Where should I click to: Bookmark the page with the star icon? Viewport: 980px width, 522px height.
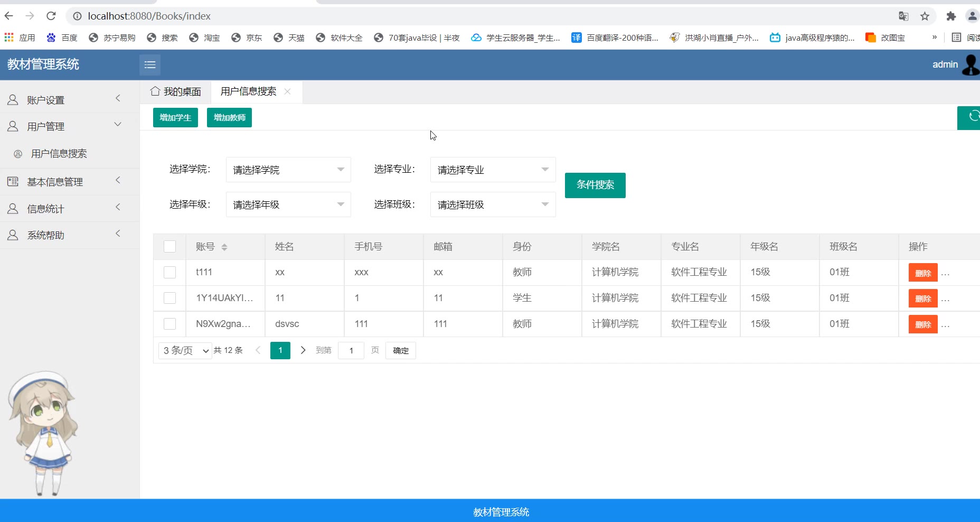click(925, 16)
